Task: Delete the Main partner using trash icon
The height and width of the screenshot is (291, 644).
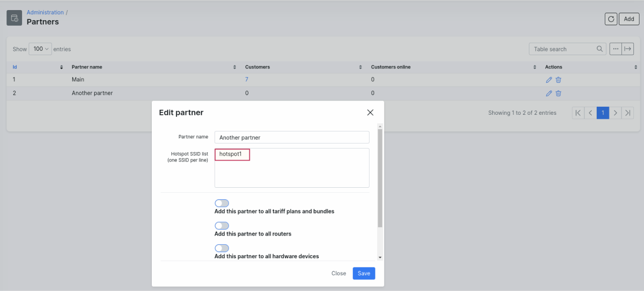Action: (559, 80)
